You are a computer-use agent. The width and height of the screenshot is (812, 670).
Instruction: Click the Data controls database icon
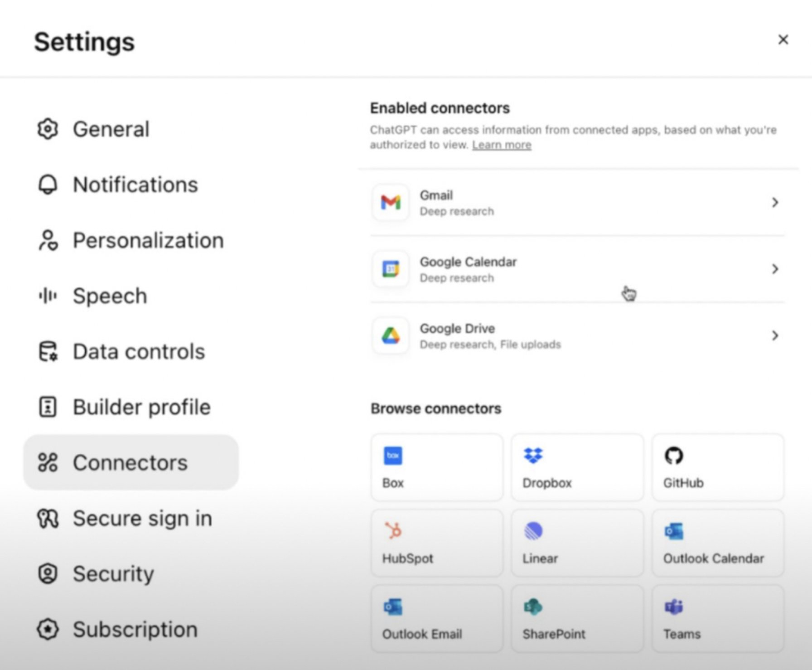[48, 352]
